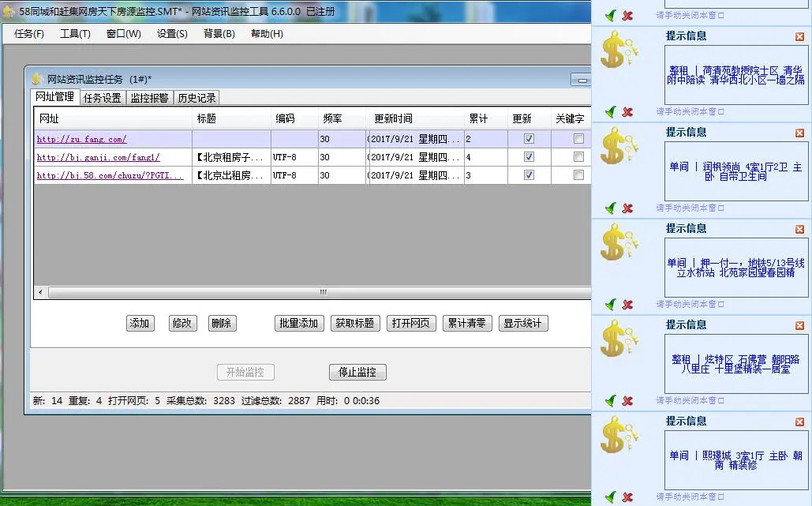Screen dimensions: 812x506
Task: Open the 工具(T) menu
Action: coord(75,34)
